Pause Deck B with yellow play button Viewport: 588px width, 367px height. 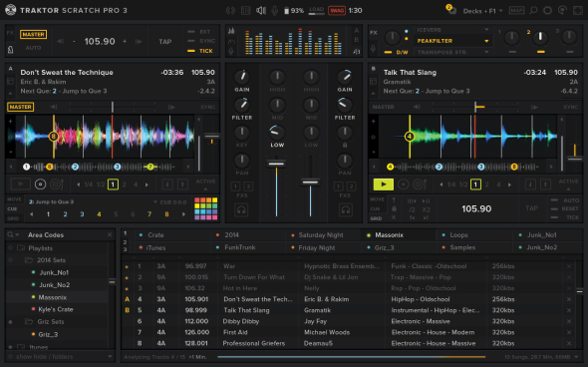(384, 184)
